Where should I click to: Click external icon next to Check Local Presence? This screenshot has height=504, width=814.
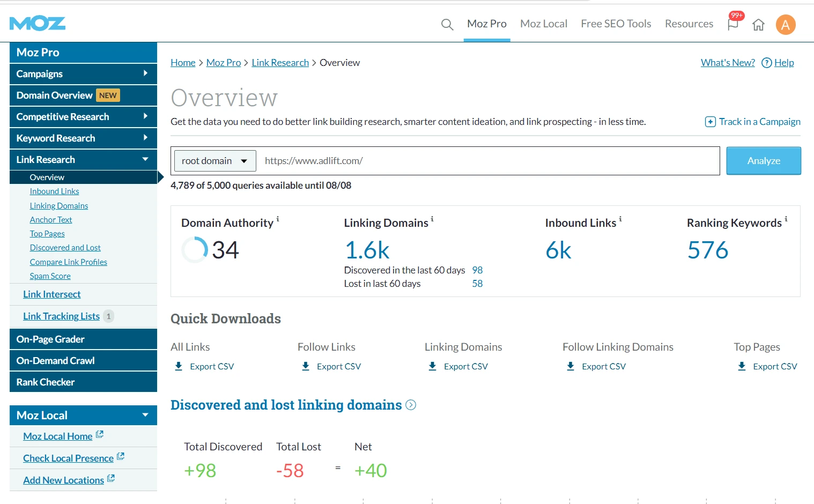pyautogui.click(x=121, y=457)
